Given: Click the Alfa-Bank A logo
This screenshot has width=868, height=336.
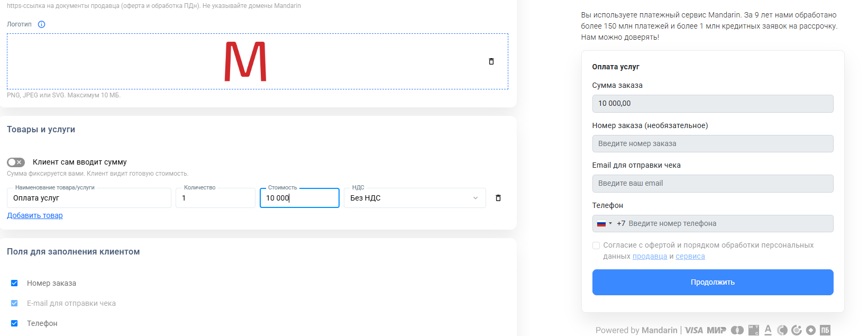Looking at the screenshot, I should [x=768, y=330].
